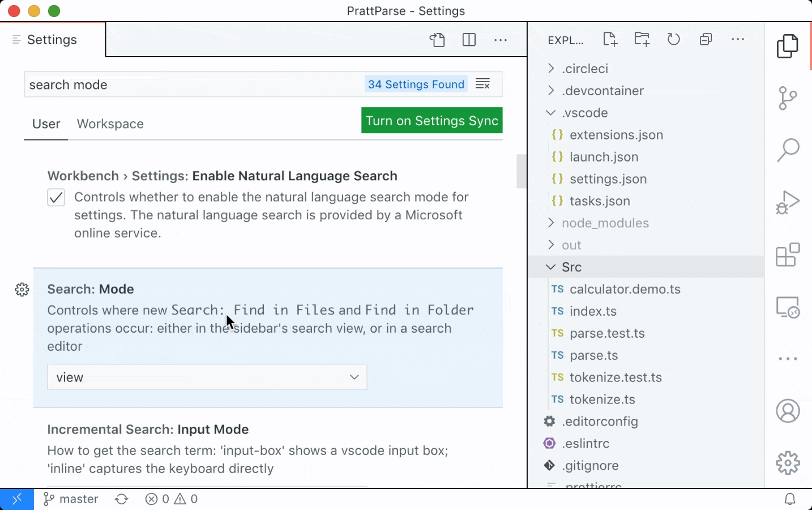812x510 pixels.
Task: Click Turn on Settings Sync
Action: coord(431,120)
